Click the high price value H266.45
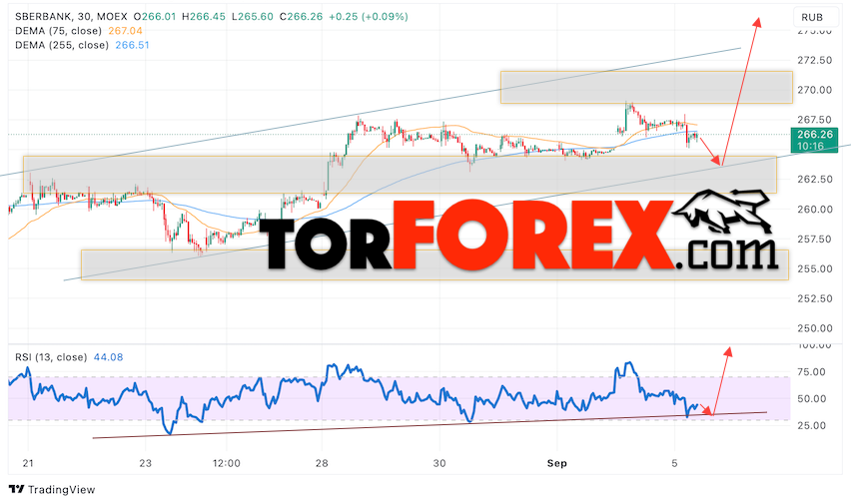Image resolution: width=851 pixels, height=504 pixels. tap(204, 17)
